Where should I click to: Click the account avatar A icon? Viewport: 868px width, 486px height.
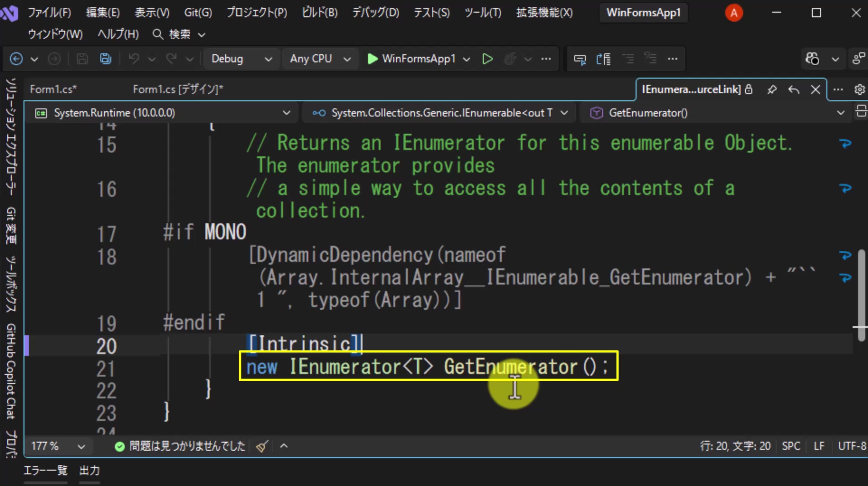(734, 13)
